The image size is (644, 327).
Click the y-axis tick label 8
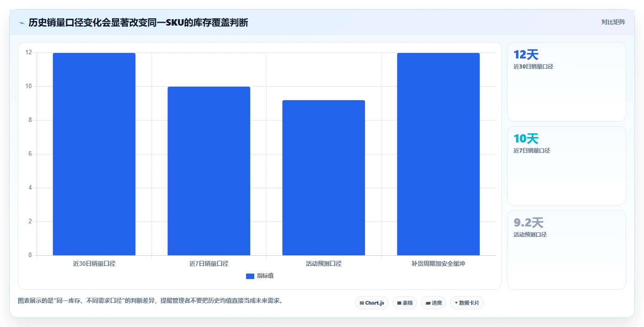point(30,120)
